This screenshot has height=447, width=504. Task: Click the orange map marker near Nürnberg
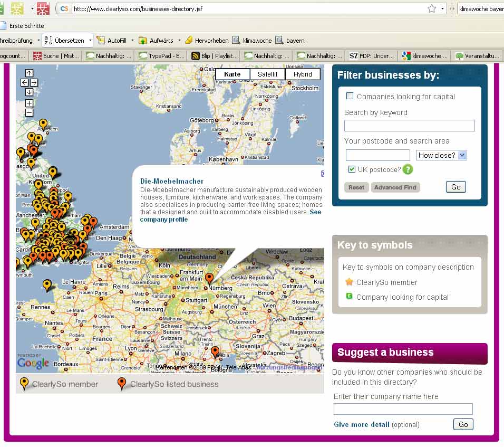(x=209, y=278)
